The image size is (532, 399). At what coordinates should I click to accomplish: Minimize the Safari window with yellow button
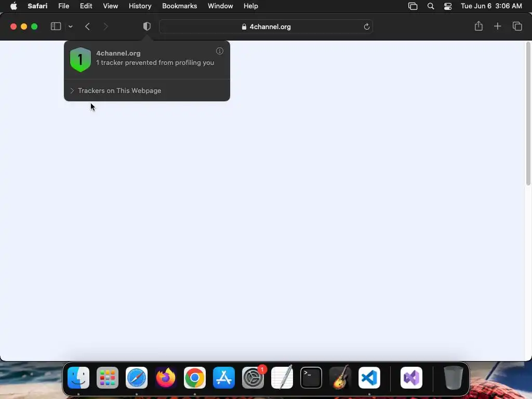pos(24,26)
